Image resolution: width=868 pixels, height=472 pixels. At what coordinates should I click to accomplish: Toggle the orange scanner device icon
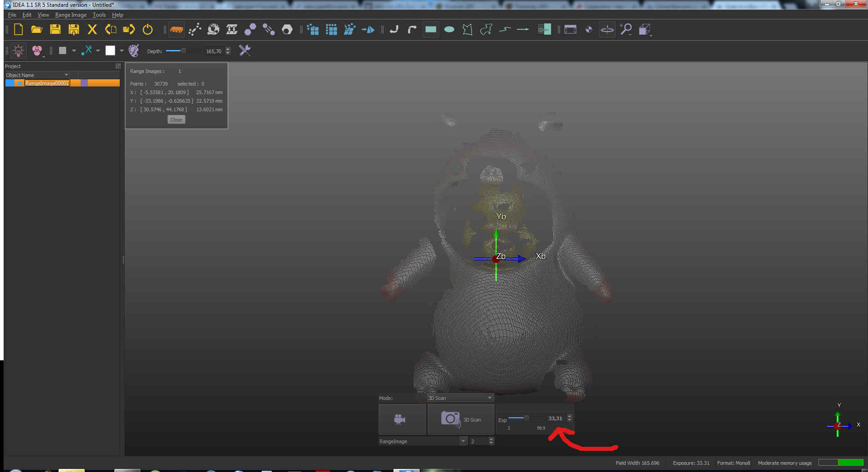(176, 30)
